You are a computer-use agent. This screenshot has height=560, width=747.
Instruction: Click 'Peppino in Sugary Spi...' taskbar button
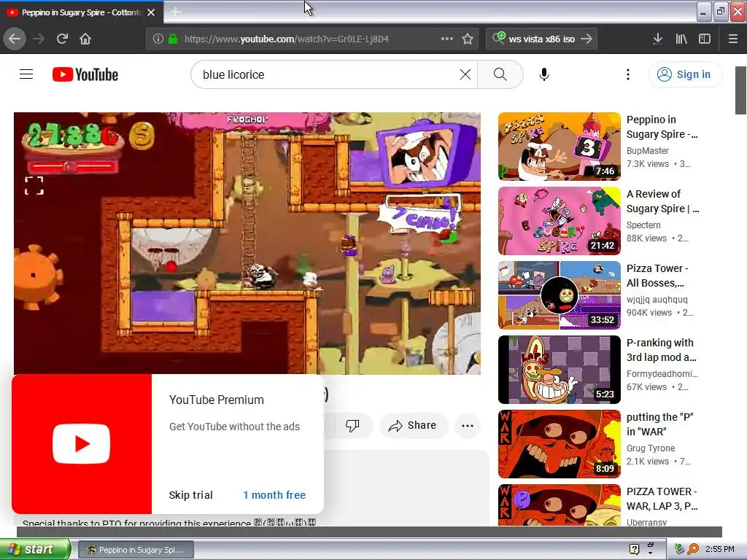(x=135, y=550)
